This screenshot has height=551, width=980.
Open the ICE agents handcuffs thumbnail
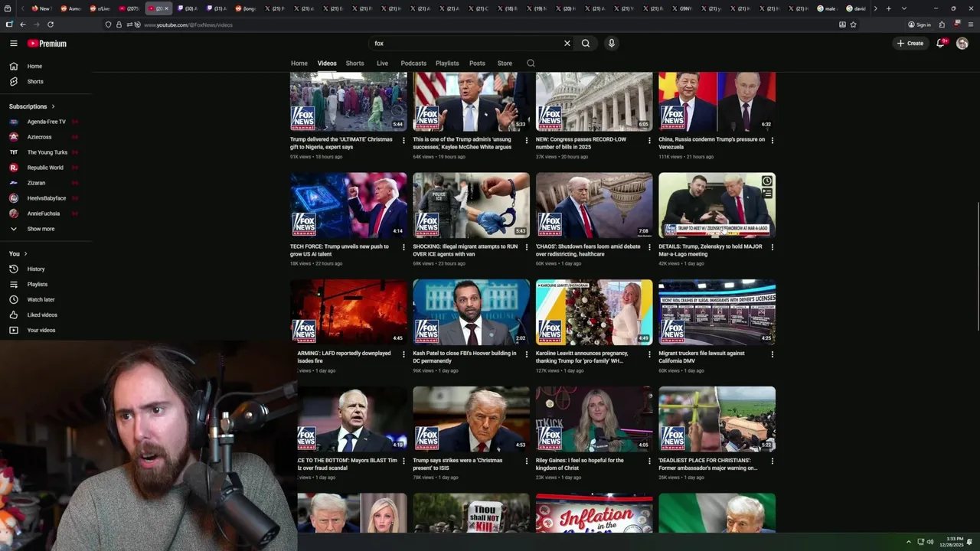(471, 205)
